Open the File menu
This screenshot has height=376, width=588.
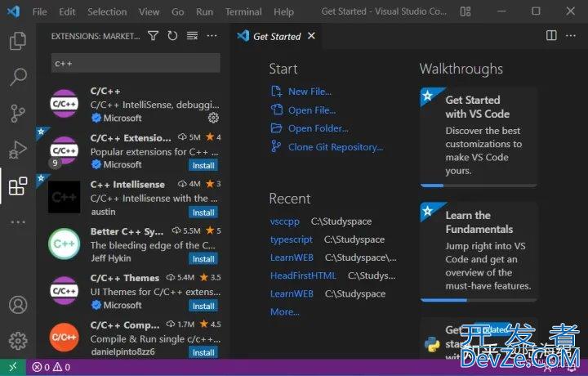click(x=40, y=12)
